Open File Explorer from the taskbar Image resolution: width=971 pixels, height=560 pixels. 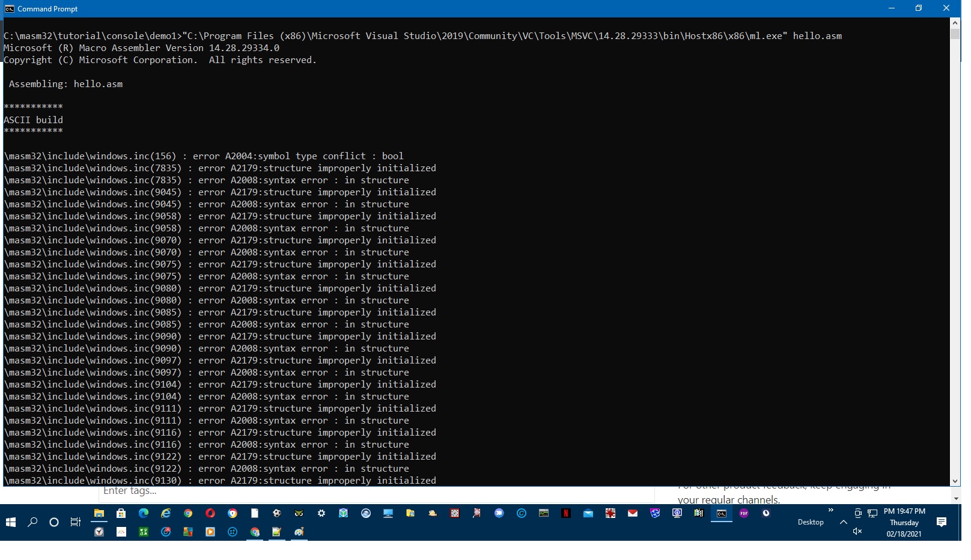[99, 513]
